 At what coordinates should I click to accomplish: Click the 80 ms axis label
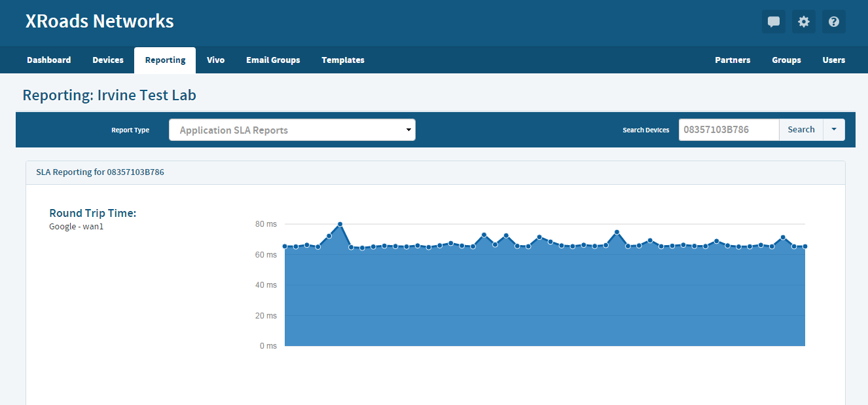click(266, 224)
